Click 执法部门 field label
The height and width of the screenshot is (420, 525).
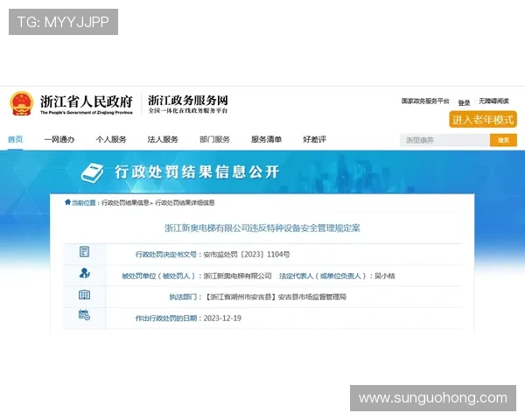pyautogui.click(x=183, y=297)
